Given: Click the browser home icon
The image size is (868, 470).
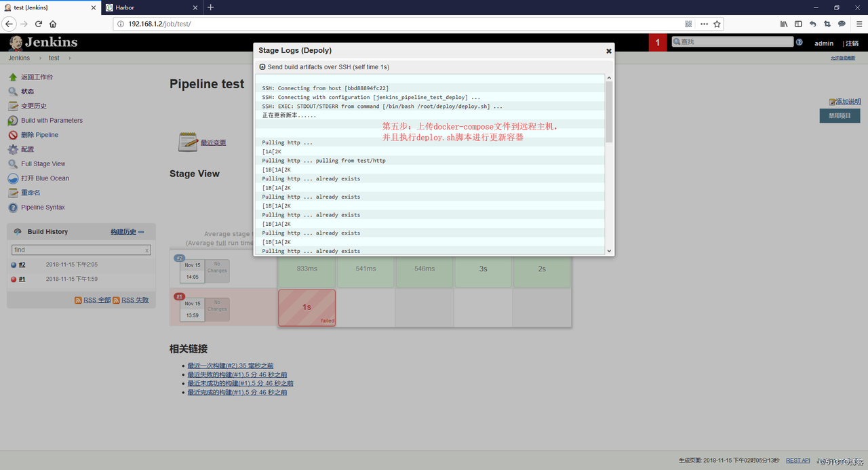Looking at the screenshot, I should [x=53, y=24].
